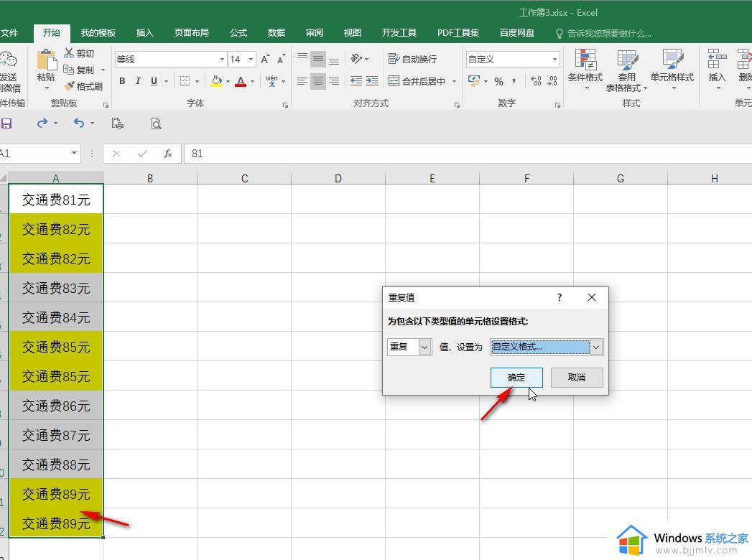Click the decrease indent icon
Viewport: 752px width, 560px height.
[x=356, y=81]
